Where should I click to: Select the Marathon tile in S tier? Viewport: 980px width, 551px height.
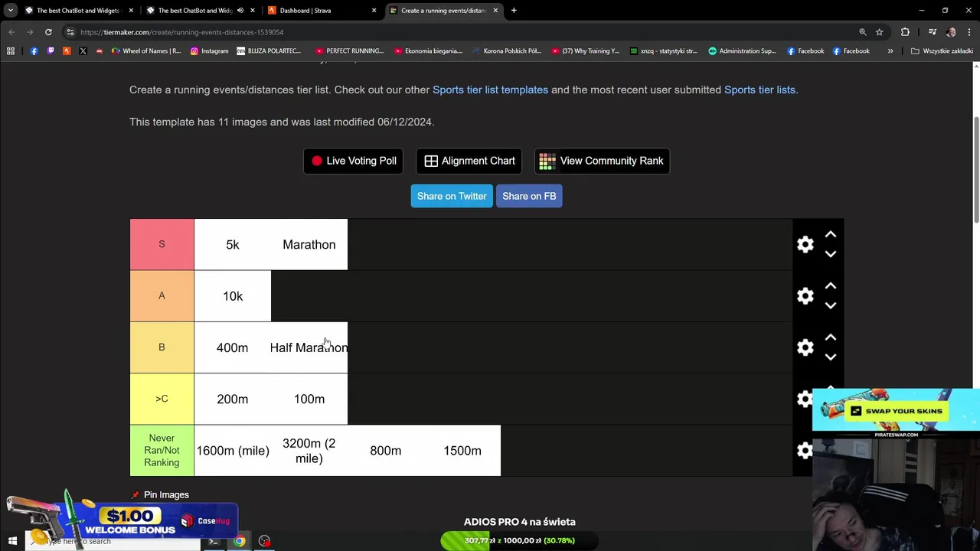pyautogui.click(x=309, y=244)
